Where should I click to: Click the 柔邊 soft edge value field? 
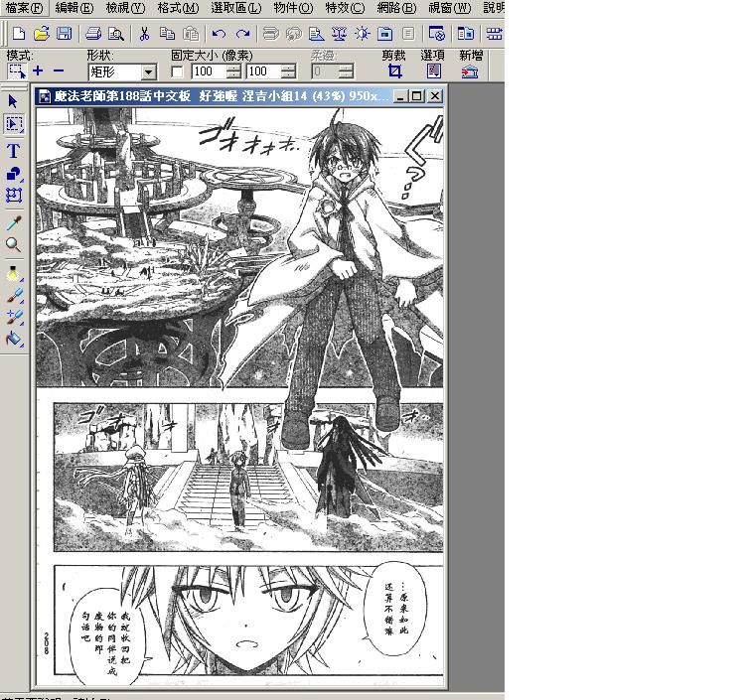click(x=326, y=72)
